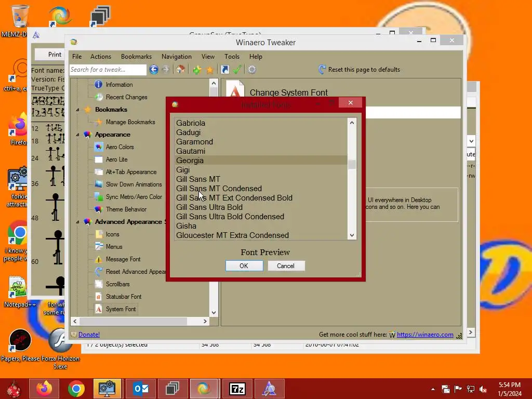
Task: Open Theme Behavior tree item
Action: click(x=126, y=209)
